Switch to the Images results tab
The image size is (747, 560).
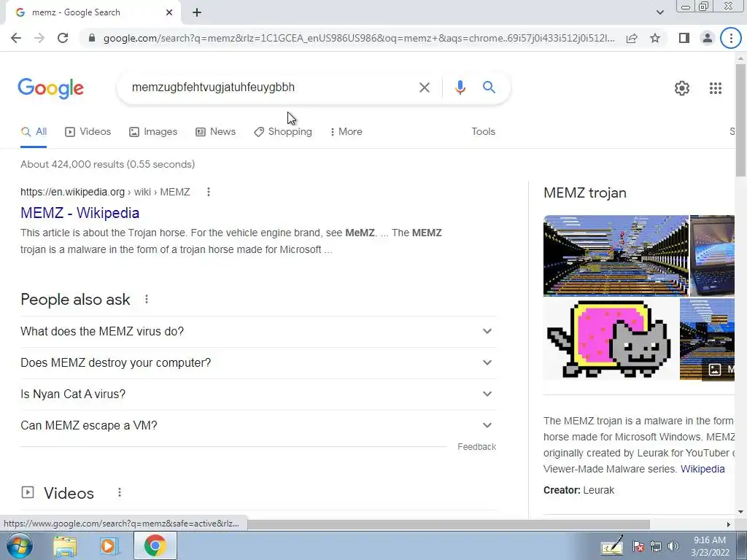153,132
